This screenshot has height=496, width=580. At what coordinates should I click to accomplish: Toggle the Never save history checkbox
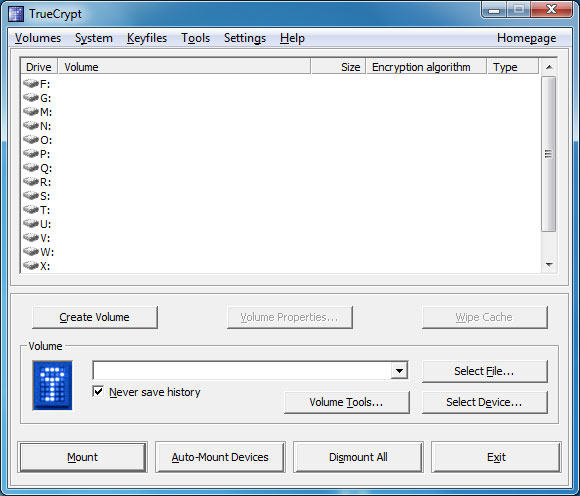98,391
